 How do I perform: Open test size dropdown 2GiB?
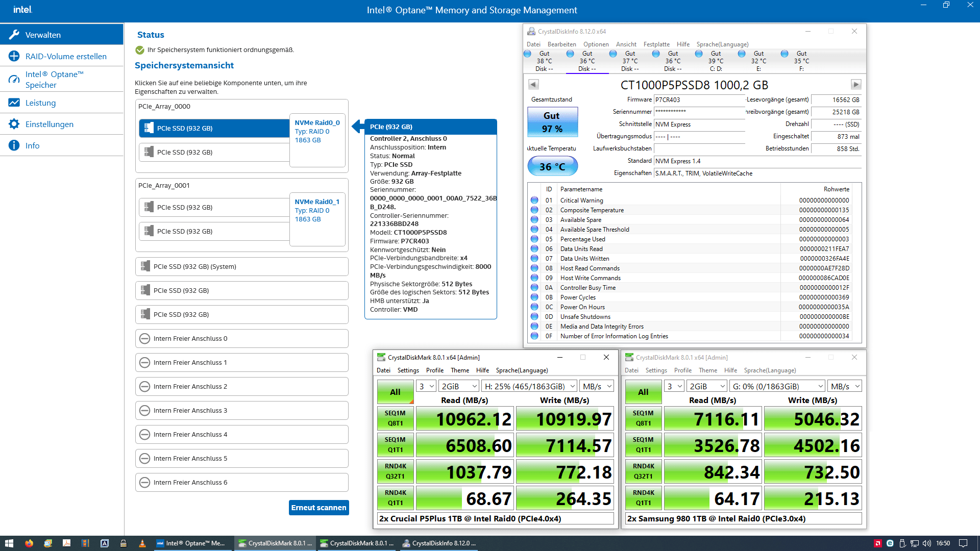(459, 386)
